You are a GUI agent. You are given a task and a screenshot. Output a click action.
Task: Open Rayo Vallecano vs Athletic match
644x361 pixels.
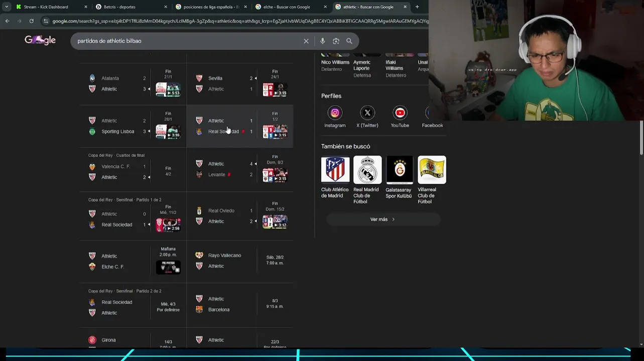pos(240,261)
